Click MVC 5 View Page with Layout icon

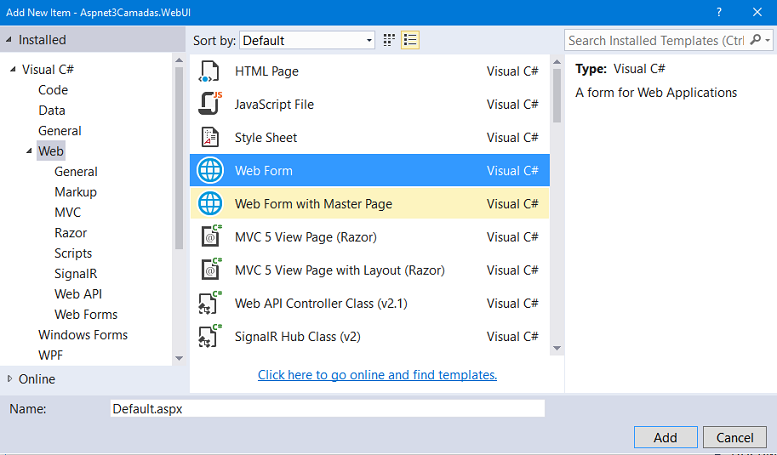click(x=211, y=270)
